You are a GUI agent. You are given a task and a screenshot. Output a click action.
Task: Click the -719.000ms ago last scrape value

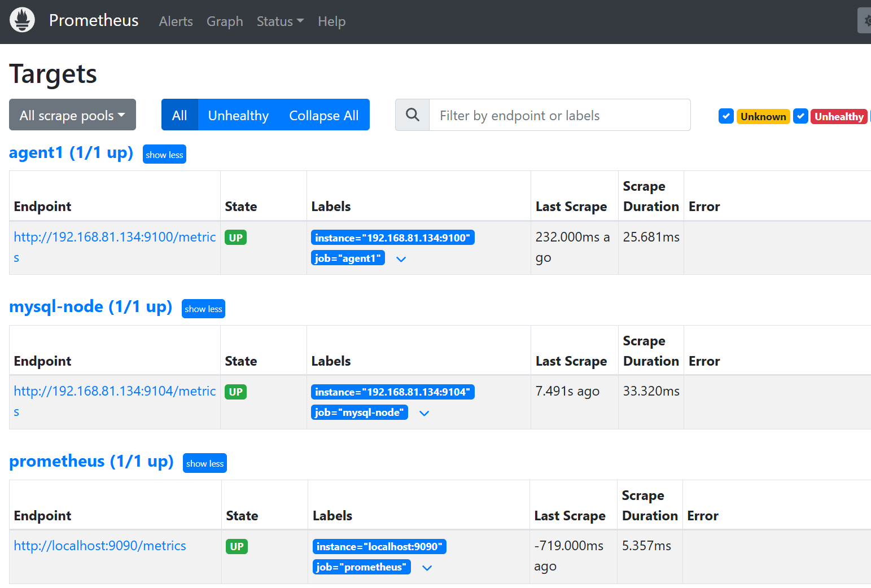pos(569,556)
